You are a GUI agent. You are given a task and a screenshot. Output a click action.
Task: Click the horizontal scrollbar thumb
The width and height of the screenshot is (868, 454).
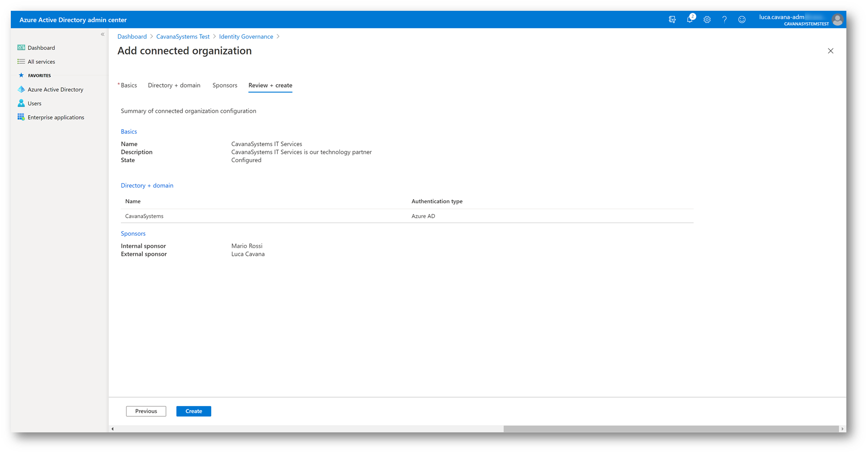pos(671,429)
